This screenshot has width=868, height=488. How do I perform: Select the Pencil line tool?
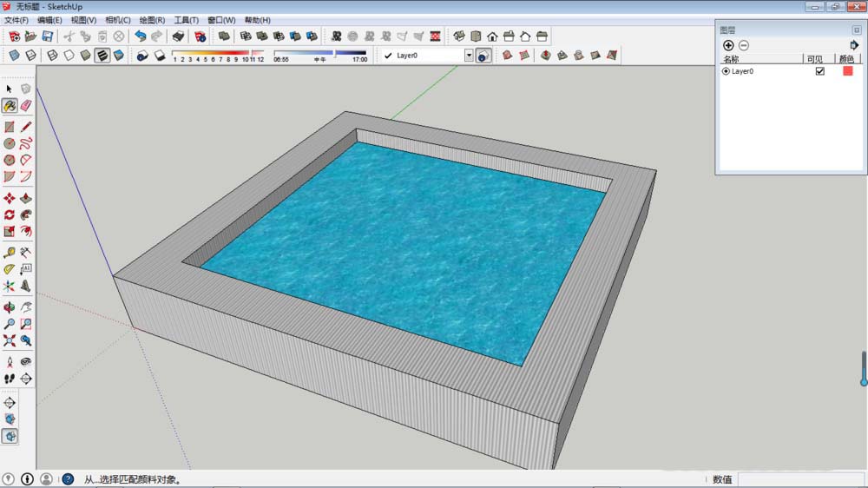(26, 127)
